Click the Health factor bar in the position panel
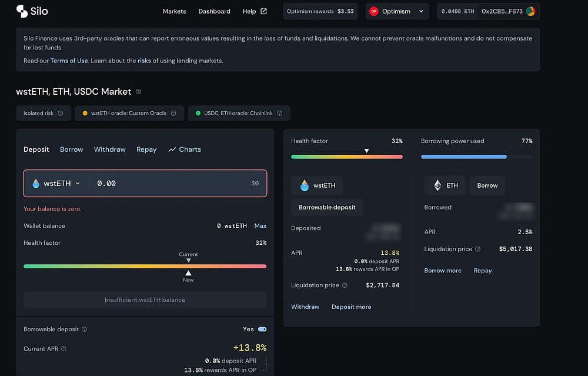Image resolution: width=588 pixels, height=376 pixels. point(347,157)
